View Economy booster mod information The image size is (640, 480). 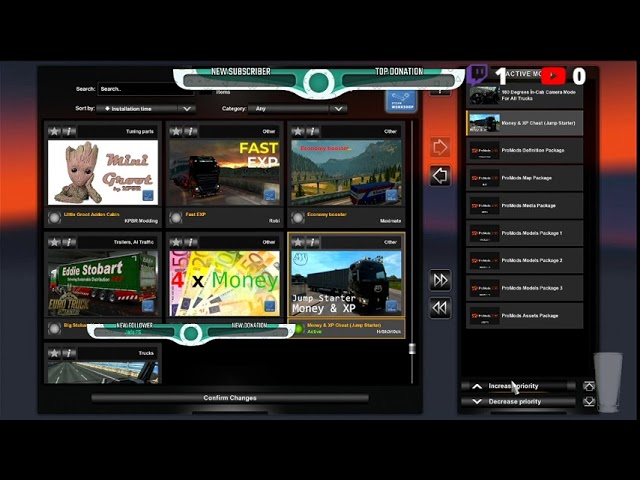(x=313, y=131)
